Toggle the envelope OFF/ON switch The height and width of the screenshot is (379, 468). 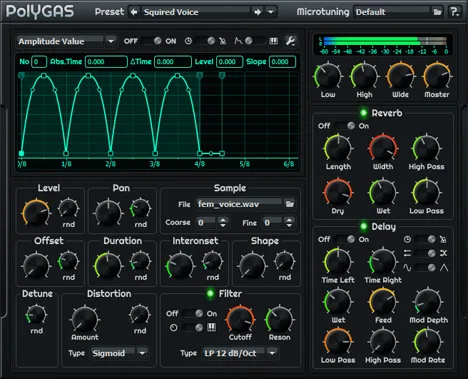(x=152, y=41)
